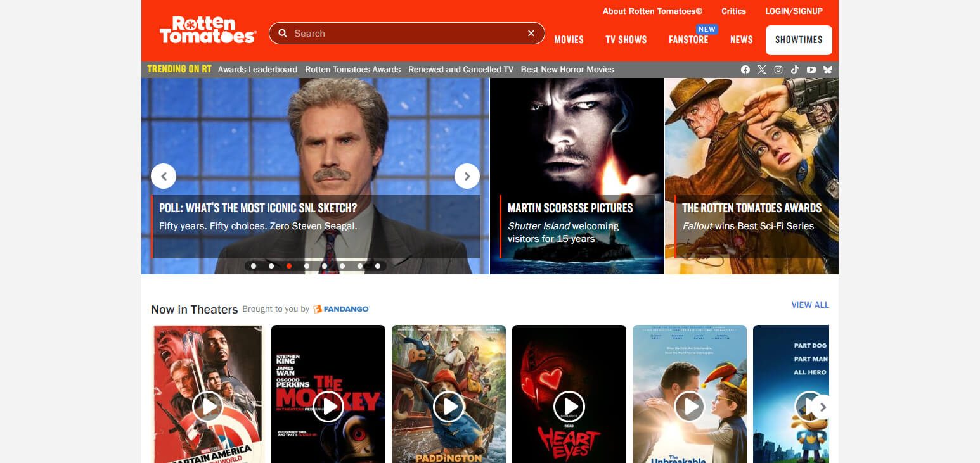Open About Rotten Tomatoes link
The image size is (980, 463).
(652, 11)
